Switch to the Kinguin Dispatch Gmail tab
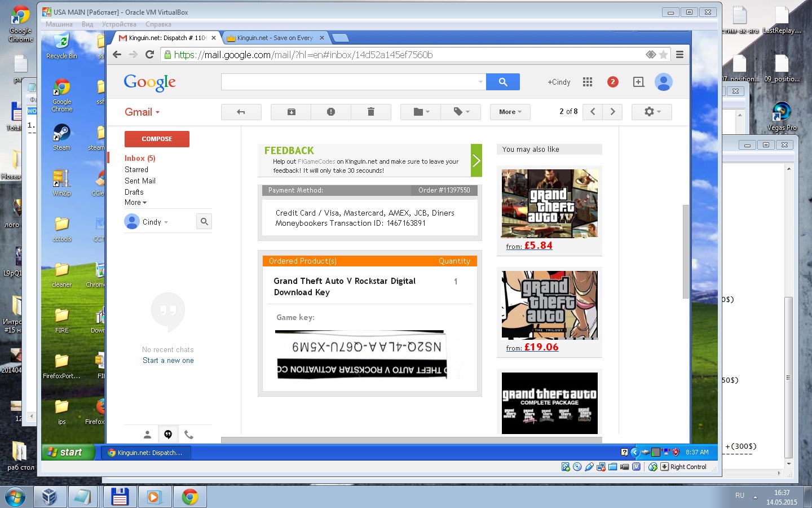Screen dimensions: 812x508 point(167,38)
